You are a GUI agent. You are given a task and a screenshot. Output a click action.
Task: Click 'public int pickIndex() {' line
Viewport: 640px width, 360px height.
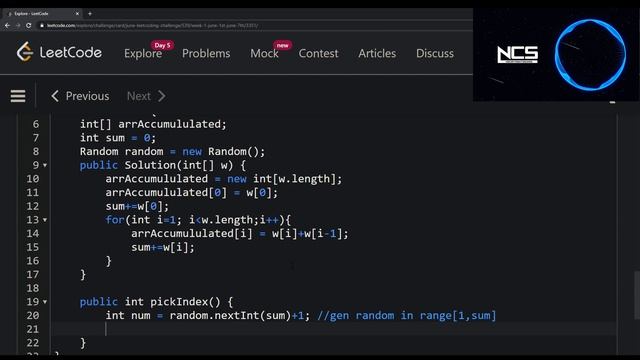(156, 302)
